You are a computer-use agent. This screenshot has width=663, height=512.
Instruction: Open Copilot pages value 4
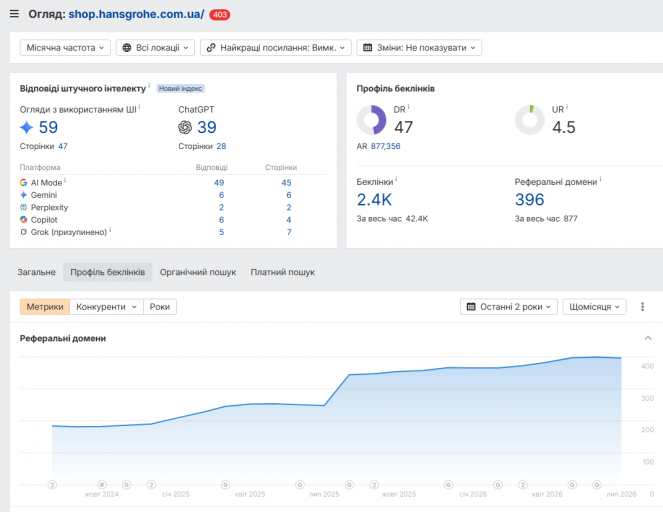(x=289, y=219)
